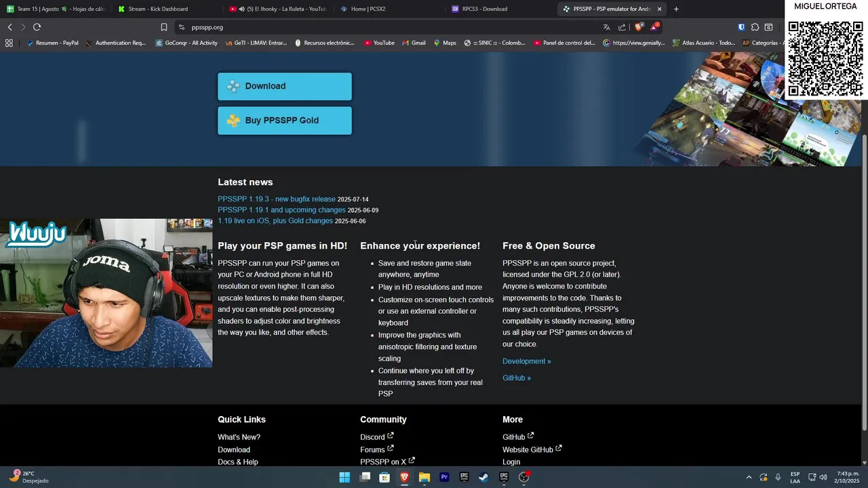Open the sync tray icon
The image size is (868, 488).
[x=764, y=477]
